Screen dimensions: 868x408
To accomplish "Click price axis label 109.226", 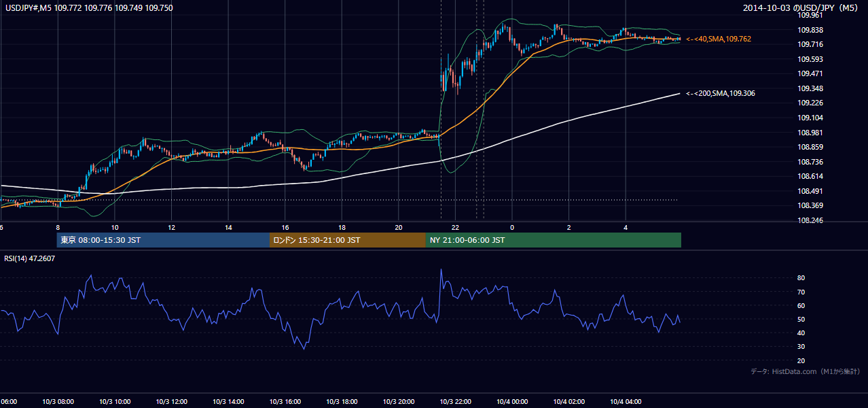I will (x=810, y=103).
